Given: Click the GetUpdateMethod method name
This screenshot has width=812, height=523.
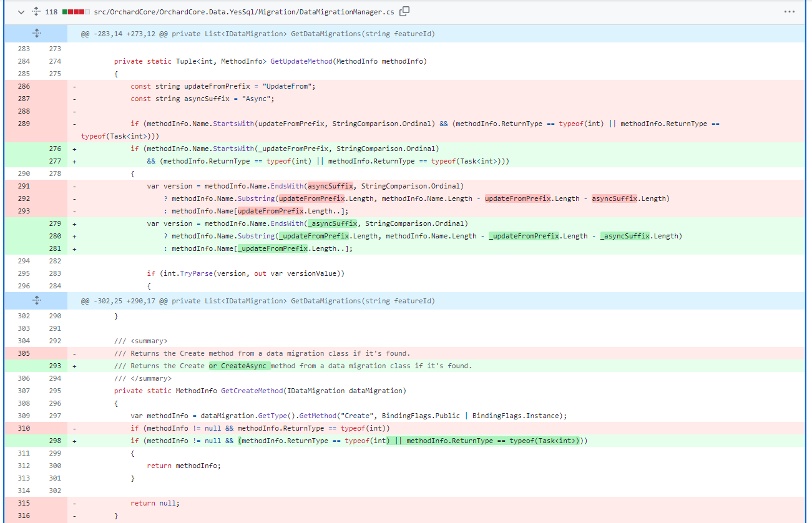Looking at the screenshot, I should click(301, 61).
